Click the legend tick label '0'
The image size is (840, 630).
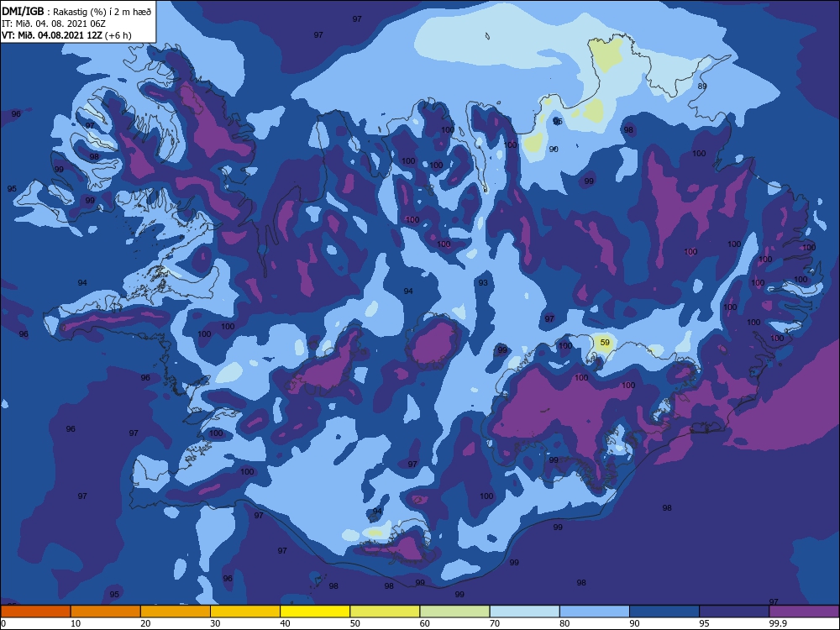coord(3,623)
